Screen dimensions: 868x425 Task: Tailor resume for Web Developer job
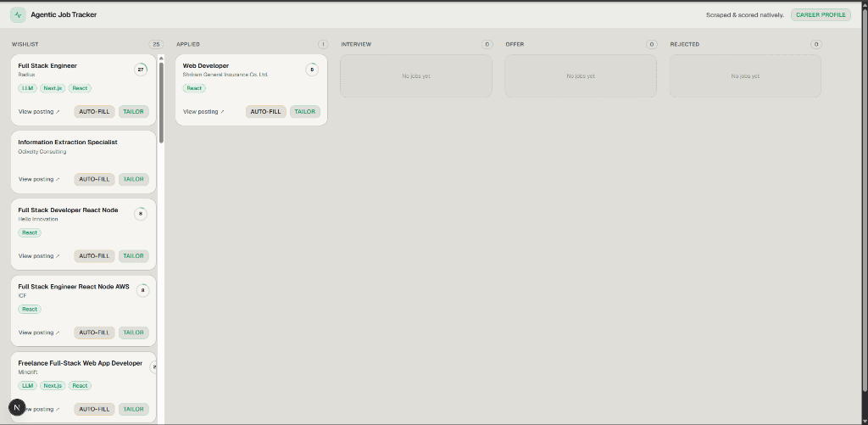pos(304,112)
